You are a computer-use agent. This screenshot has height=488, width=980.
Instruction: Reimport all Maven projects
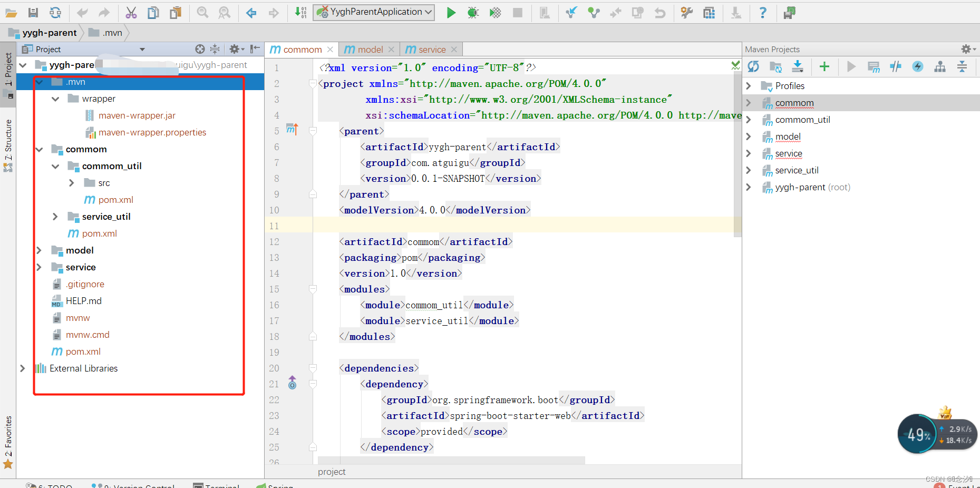tap(753, 66)
